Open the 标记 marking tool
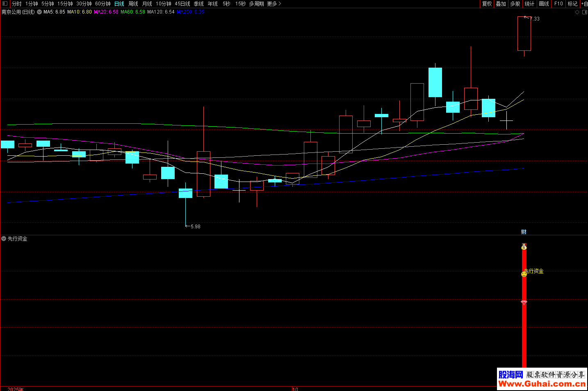This screenshot has width=588, height=391. (x=572, y=4)
